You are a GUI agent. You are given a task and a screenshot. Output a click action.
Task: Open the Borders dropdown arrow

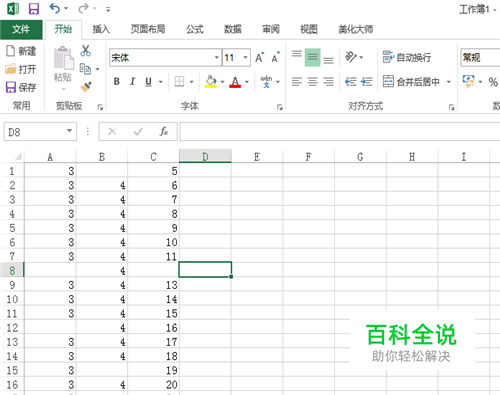click(192, 82)
